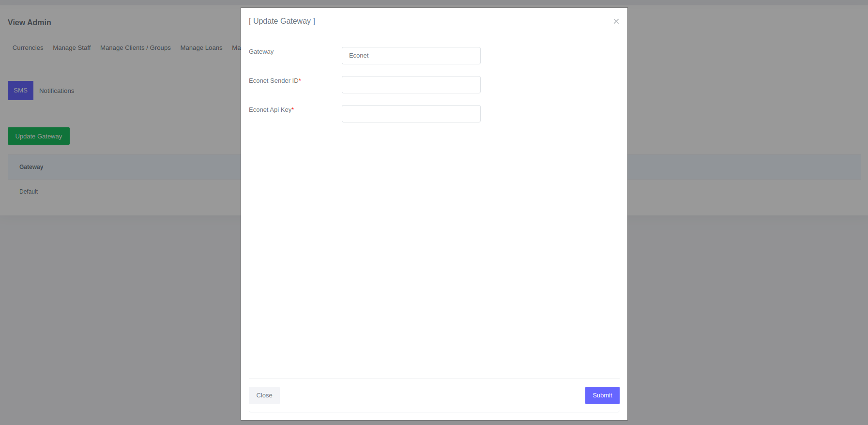The height and width of the screenshot is (425, 868).
Task: Click the green Update Gateway button
Action: click(x=39, y=136)
